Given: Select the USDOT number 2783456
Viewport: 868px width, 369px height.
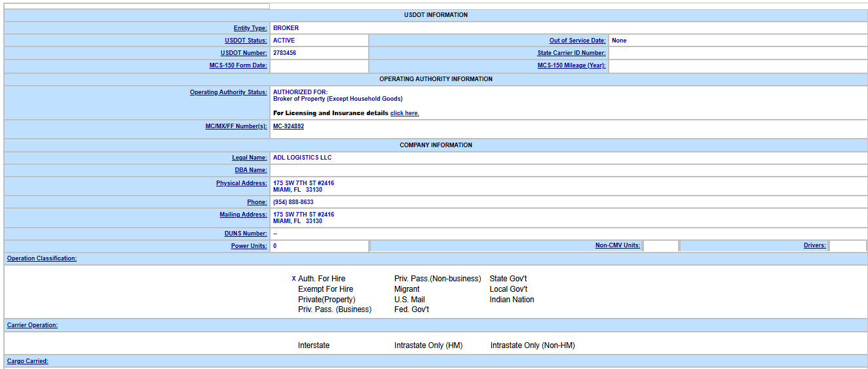Looking at the screenshot, I should (x=284, y=53).
